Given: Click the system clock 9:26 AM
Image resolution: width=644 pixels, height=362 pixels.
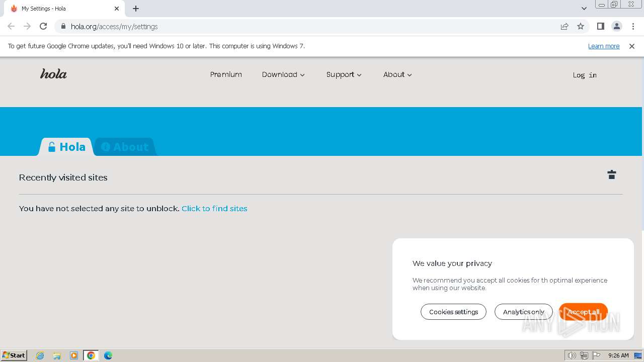Looking at the screenshot, I should [618, 355].
